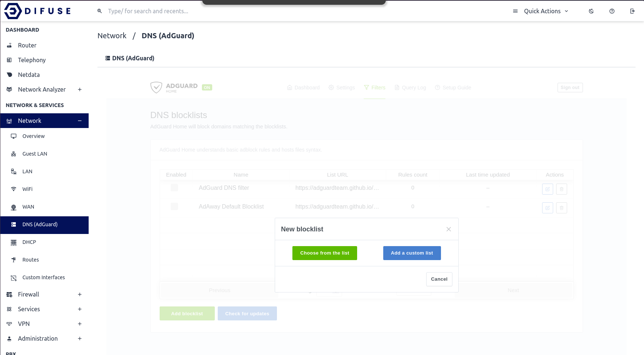644x355 pixels.
Task: Click the Overview monitor icon
Action: click(x=14, y=136)
